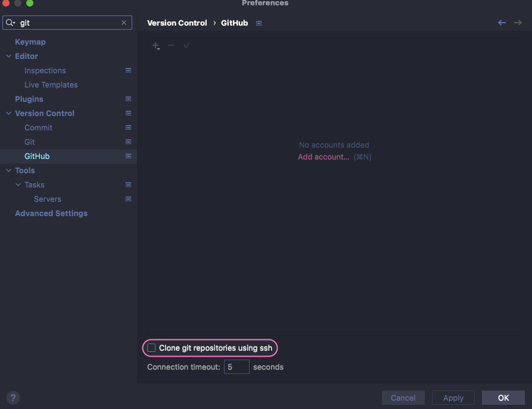
Task: Click the add account plus icon
Action: coord(155,45)
